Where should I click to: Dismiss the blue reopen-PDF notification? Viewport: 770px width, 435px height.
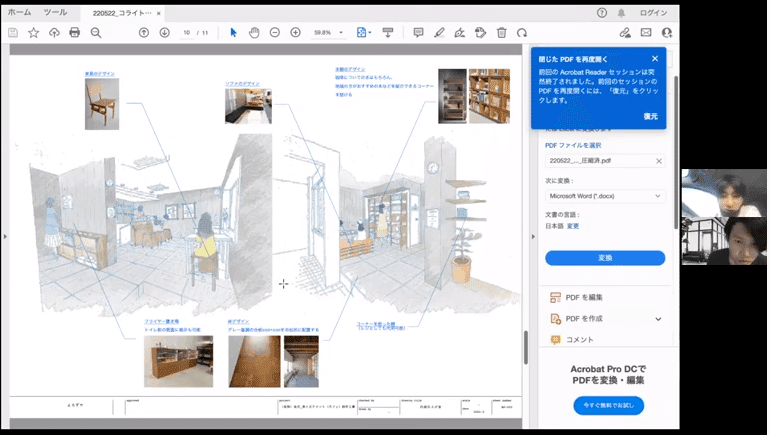tap(655, 58)
